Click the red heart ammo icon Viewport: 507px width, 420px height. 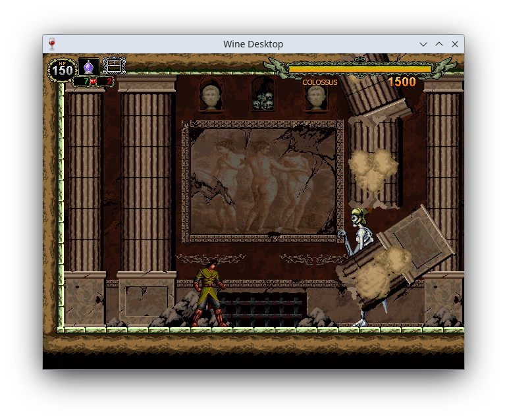click(x=93, y=82)
